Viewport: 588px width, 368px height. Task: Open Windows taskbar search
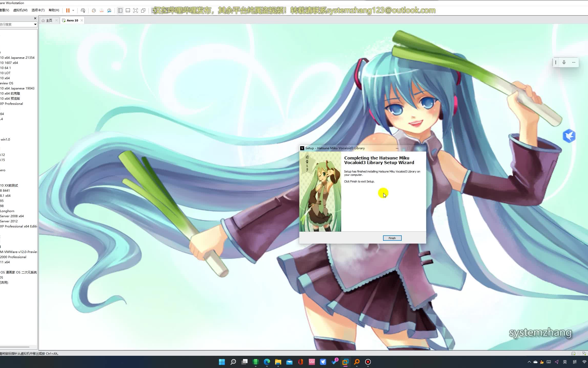233,362
